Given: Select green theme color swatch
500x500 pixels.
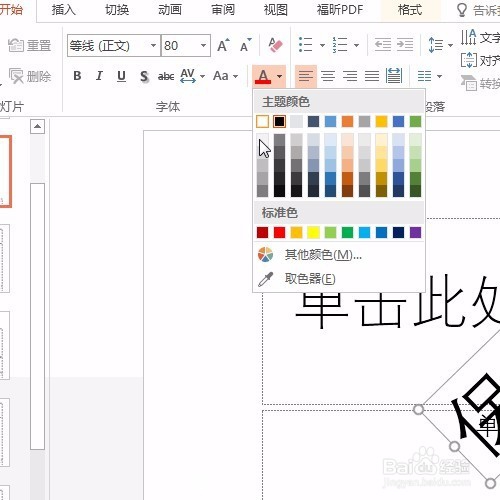Looking at the screenshot, I should (415, 121).
